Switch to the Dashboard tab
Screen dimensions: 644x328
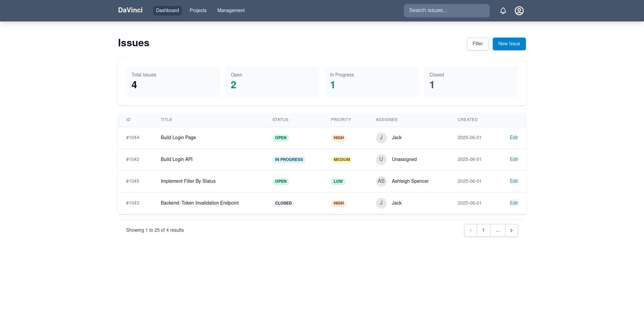coord(167,11)
